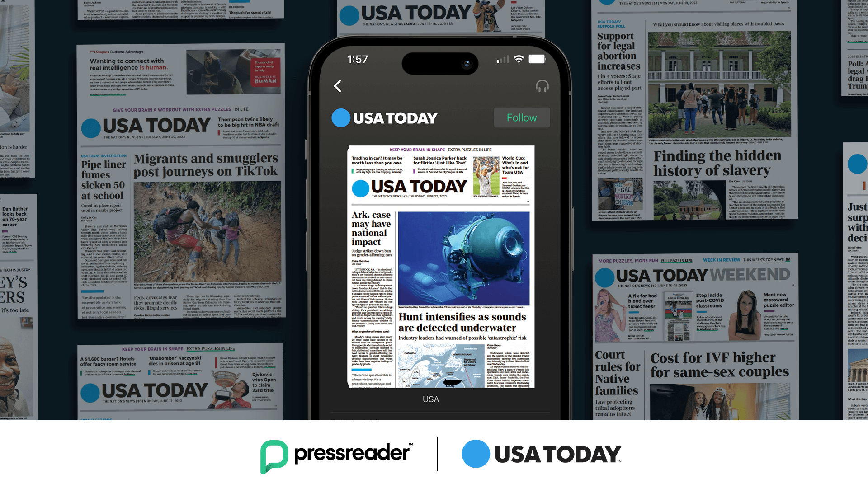The height and width of the screenshot is (488, 868).
Task: Tap the USA TODAY publication icon
Action: (x=340, y=117)
